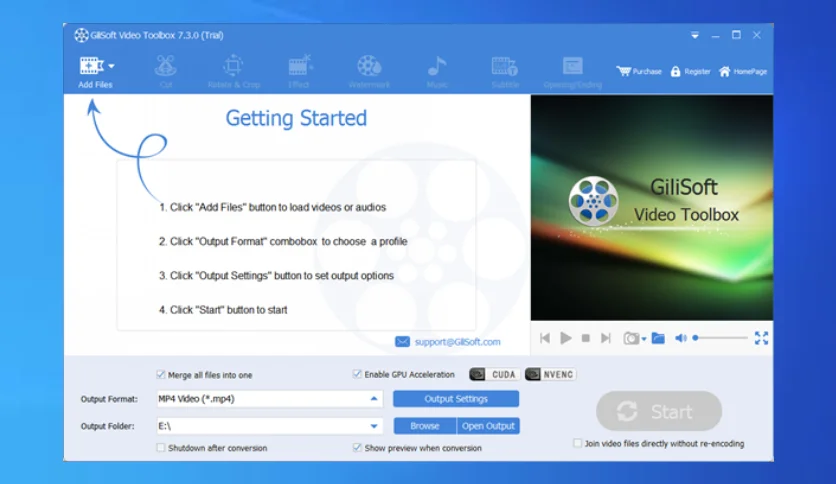Open the HomePage link
This screenshot has height=484, width=836.
point(742,71)
